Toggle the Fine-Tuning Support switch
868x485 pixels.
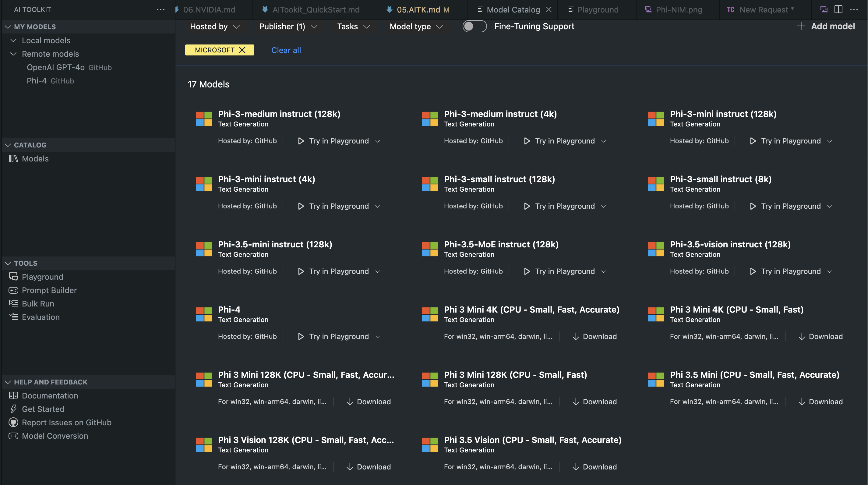(x=475, y=26)
